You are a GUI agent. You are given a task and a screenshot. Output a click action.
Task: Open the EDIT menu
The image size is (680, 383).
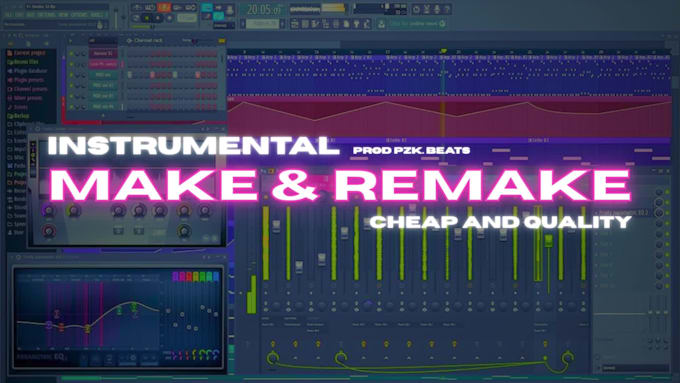click(20, 15)
